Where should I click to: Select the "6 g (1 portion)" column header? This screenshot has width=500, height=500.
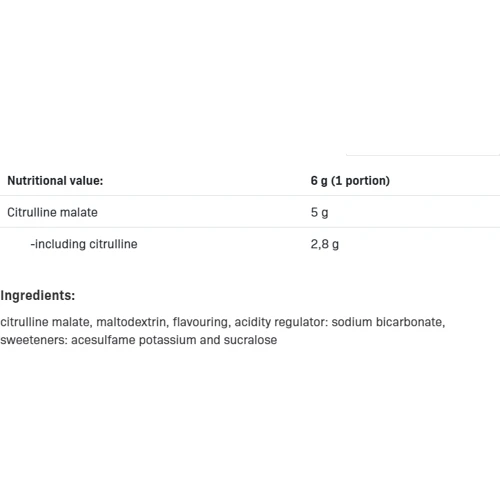[350, 181]
